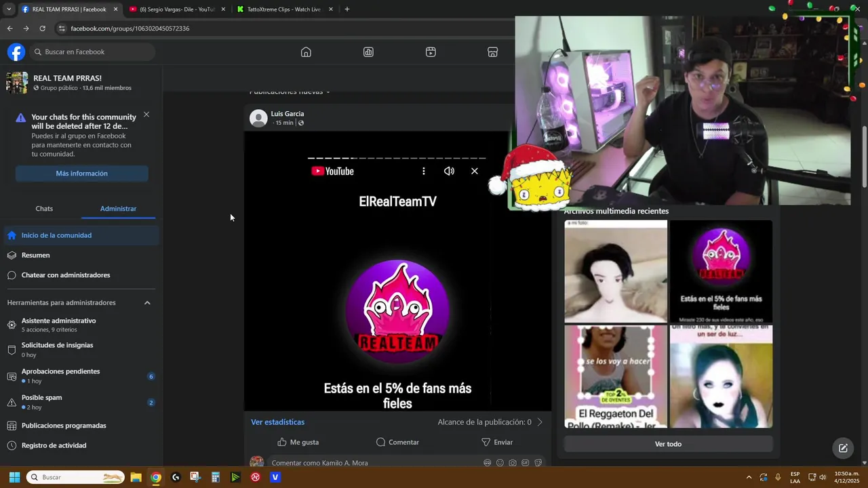The image size is (868, 488).
Task: Open a new browser tab
Action: click(347, 9)
